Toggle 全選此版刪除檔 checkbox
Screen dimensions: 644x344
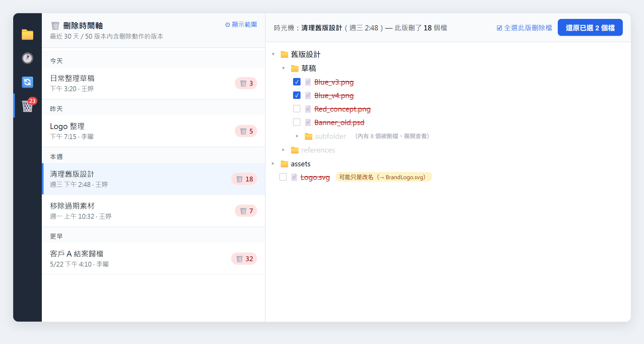coord(499,28)
